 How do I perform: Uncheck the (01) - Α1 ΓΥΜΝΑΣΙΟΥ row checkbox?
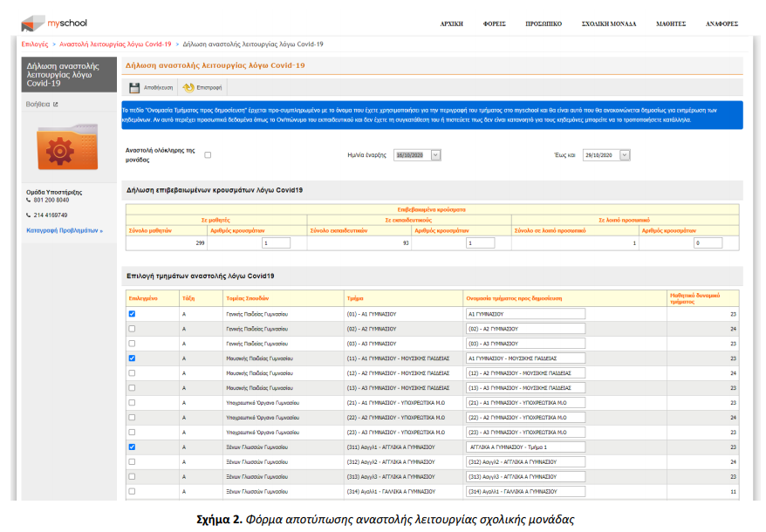[132, 313]
